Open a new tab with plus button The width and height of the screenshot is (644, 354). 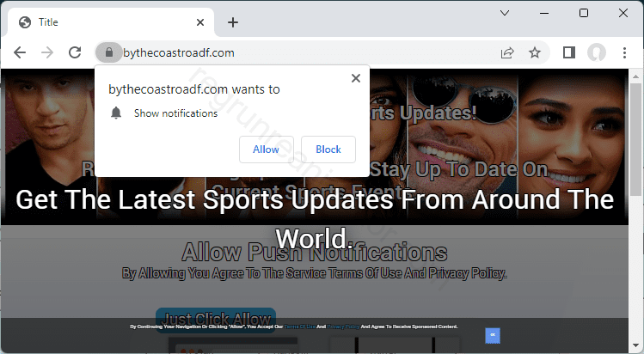[233, 22]
